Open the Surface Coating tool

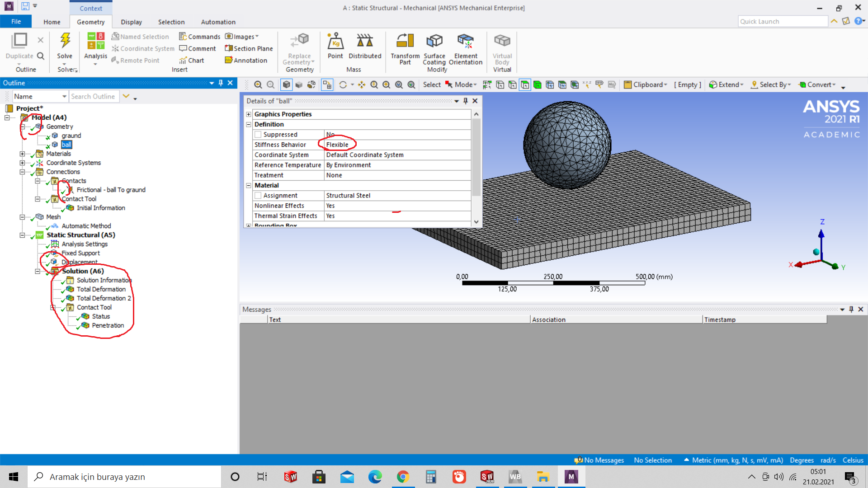[x=434, y=42]
